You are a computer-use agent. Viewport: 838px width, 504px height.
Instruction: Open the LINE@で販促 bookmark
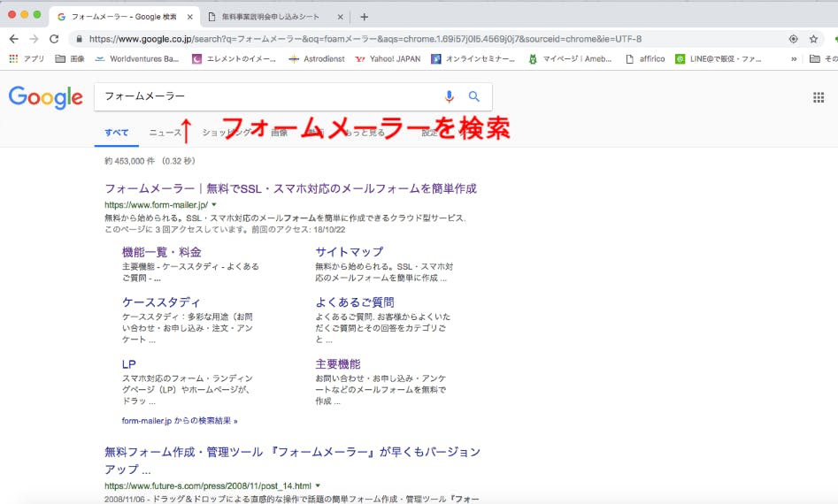coord(719,58)
